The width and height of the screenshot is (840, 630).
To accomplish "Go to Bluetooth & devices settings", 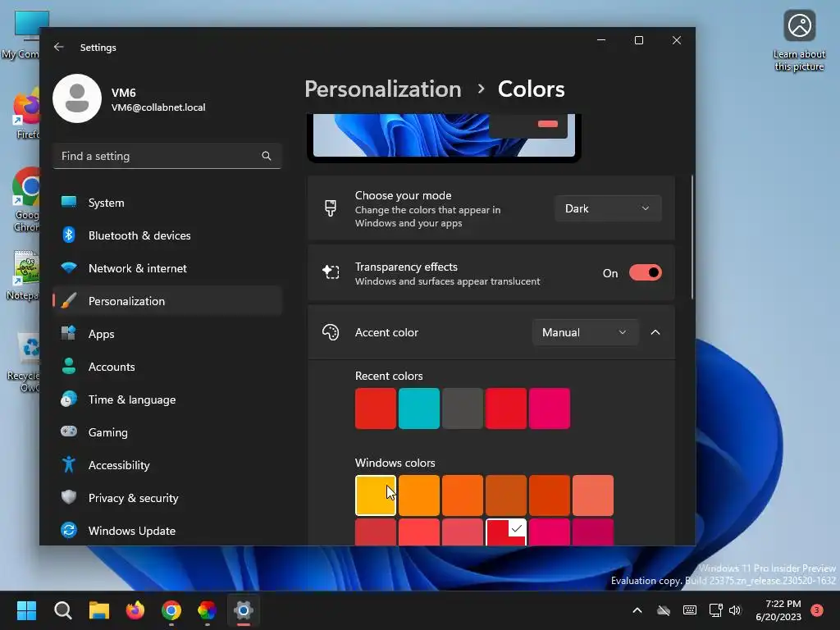I will tap(167, 235).
